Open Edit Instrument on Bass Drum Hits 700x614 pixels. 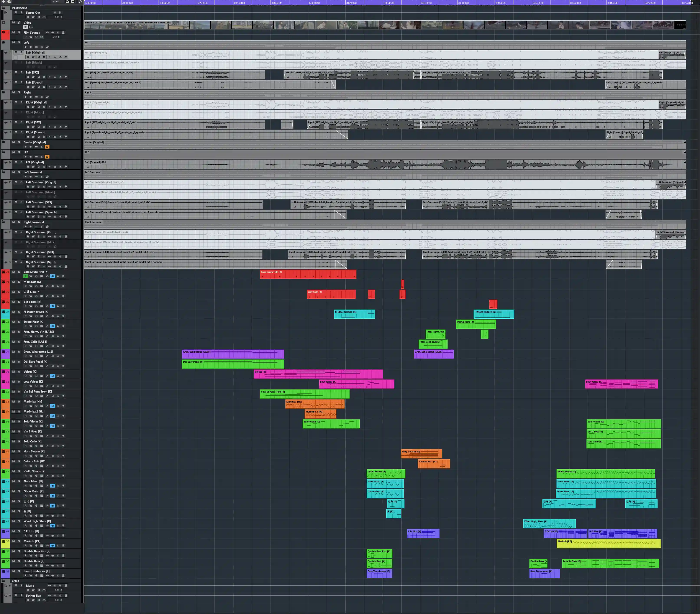click(x=42, y=276)
